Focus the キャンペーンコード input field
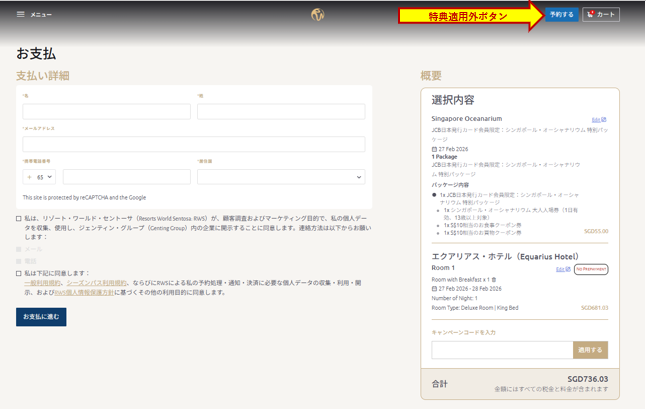 502,350
